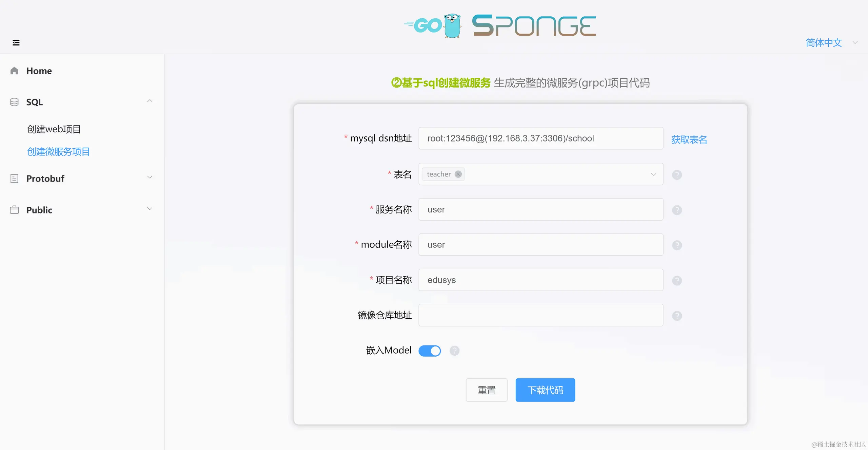Click the 获取表名 link
The width and height of the screenshot is (868, 450).
689,139
